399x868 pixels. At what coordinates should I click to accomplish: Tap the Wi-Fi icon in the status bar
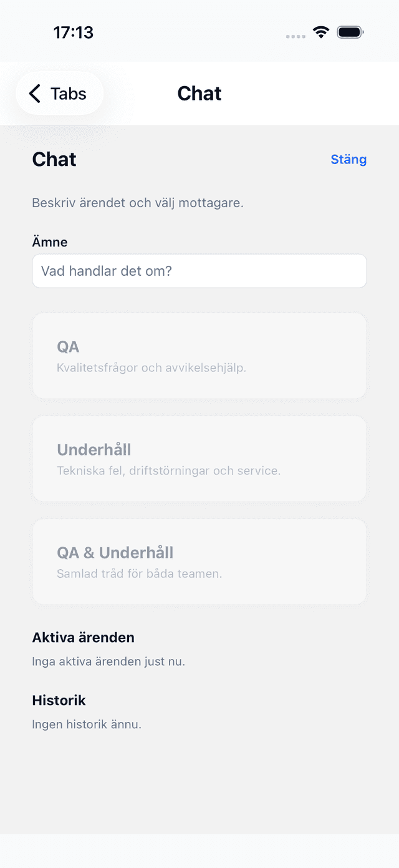(x=320, y=32)
